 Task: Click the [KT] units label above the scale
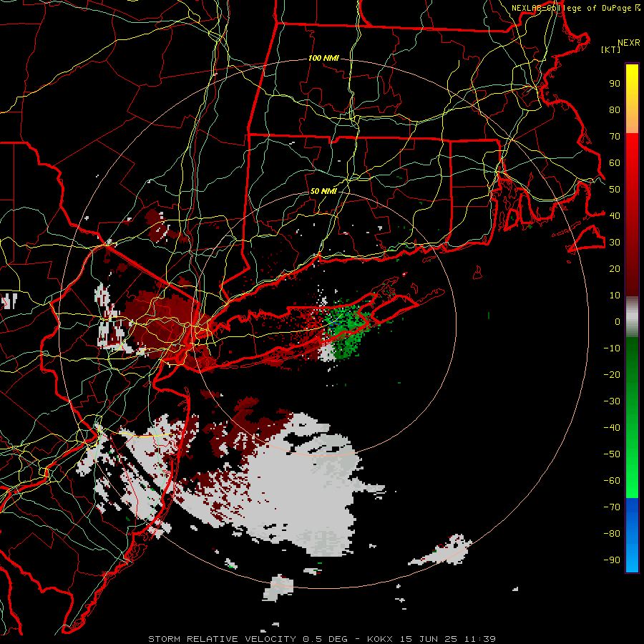pyautogui.click(x=611, y=49)
